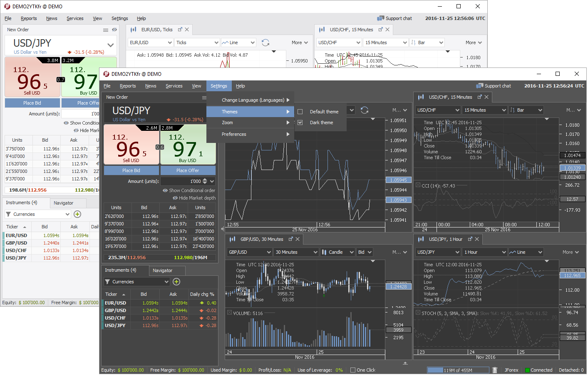This screenshot has height=375, width=588.
Task: Click amount stepper arrows in front window
Action: 205,181
